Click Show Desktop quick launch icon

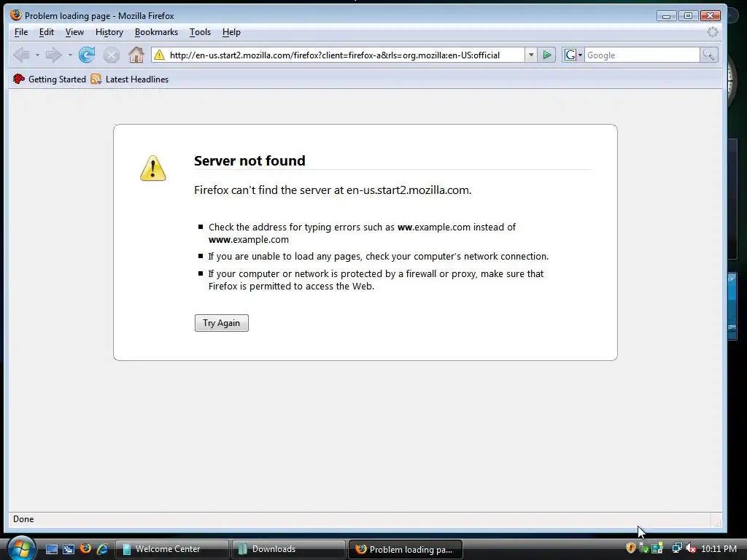pos(52,549)
